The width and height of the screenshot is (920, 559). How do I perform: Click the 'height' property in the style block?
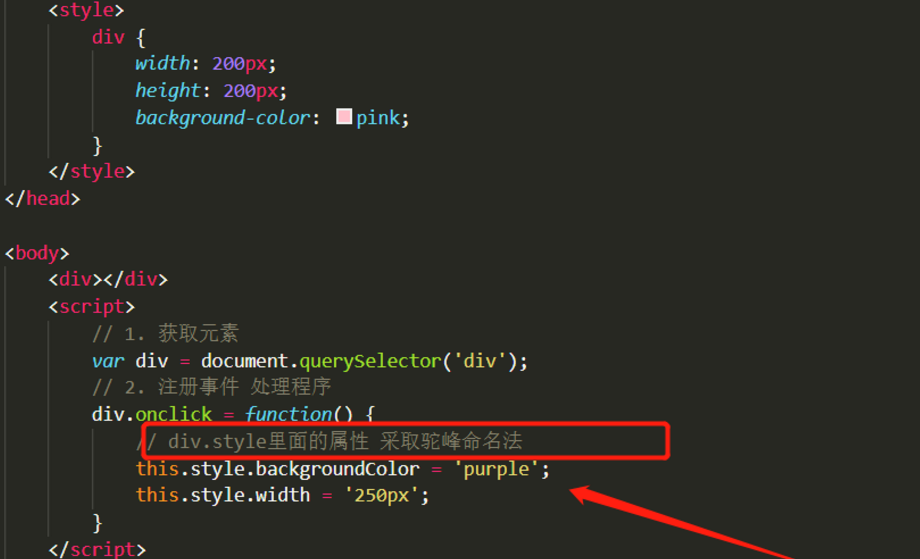[x=168, y=91]
